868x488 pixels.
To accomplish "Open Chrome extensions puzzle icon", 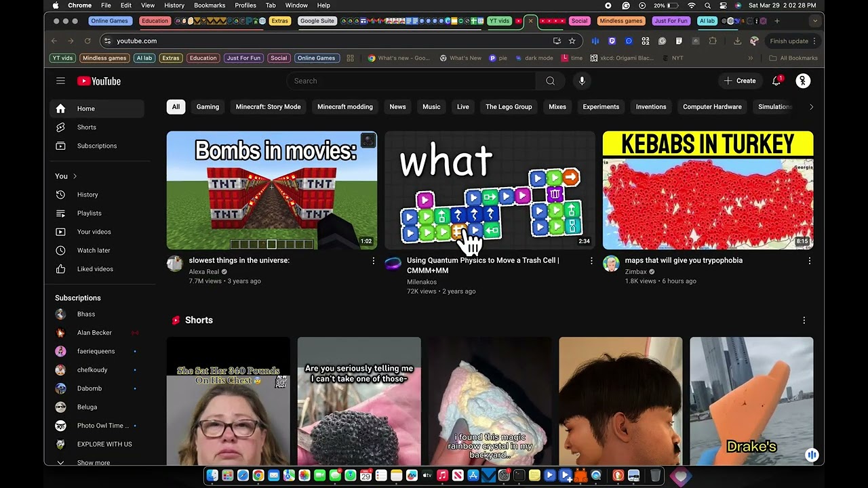I will point(713,41).
